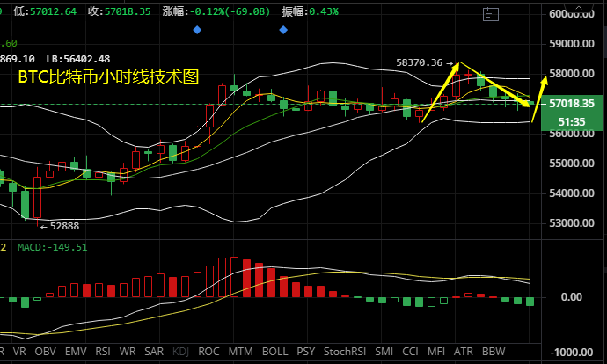Screen dimensions: 607x364
Task: Click the 低:57012.64 low price
Action: click(45, 11)
